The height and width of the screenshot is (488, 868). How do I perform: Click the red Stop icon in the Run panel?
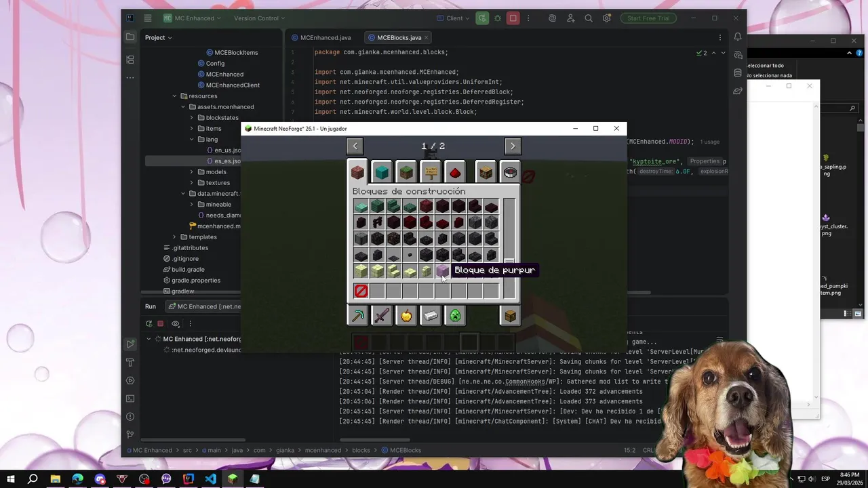point(161,324)
